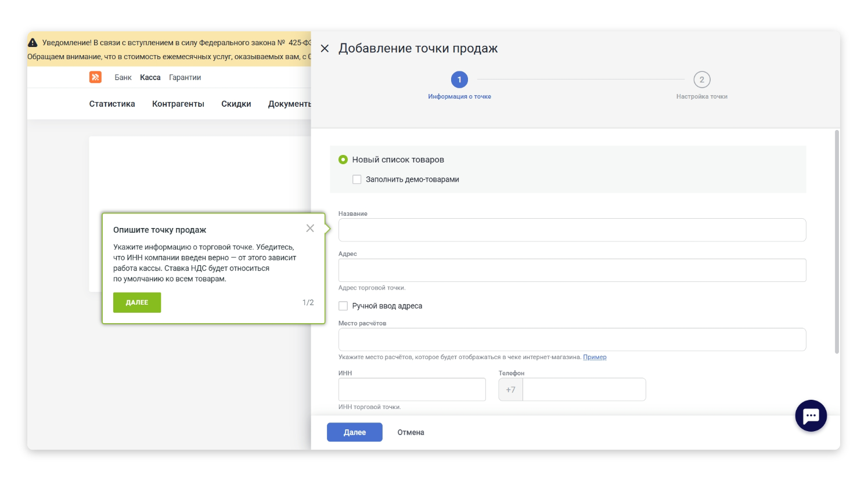The width and height of the screenshot is (868, 481).
Task: Open the "Статистика" tab
Action: coord(112,104)
